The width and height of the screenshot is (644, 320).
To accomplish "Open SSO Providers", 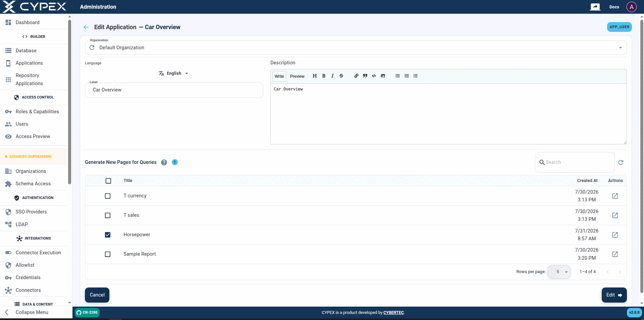I will (x=34, y=212).
